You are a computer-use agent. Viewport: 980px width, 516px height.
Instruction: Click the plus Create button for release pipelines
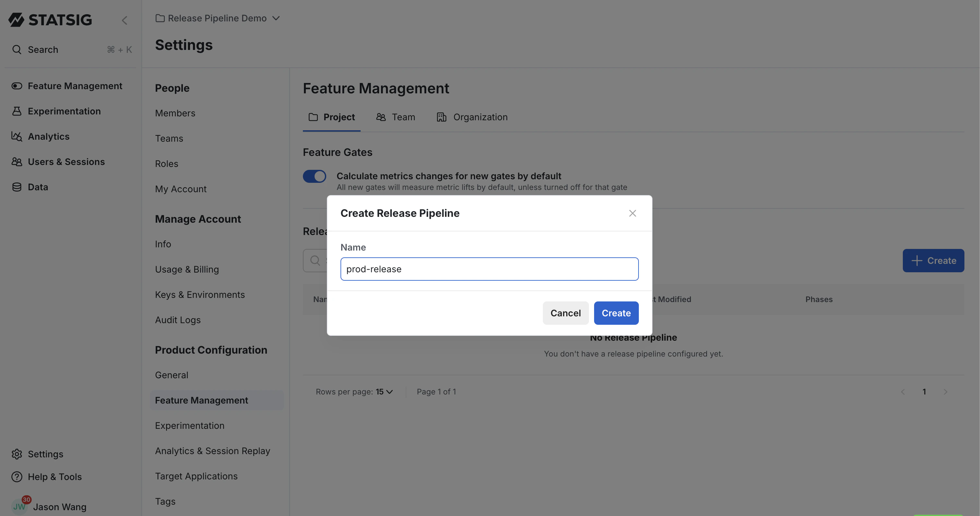pos(933,261)
